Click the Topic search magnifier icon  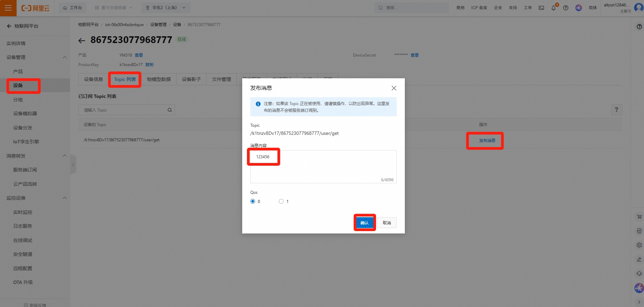170,110
